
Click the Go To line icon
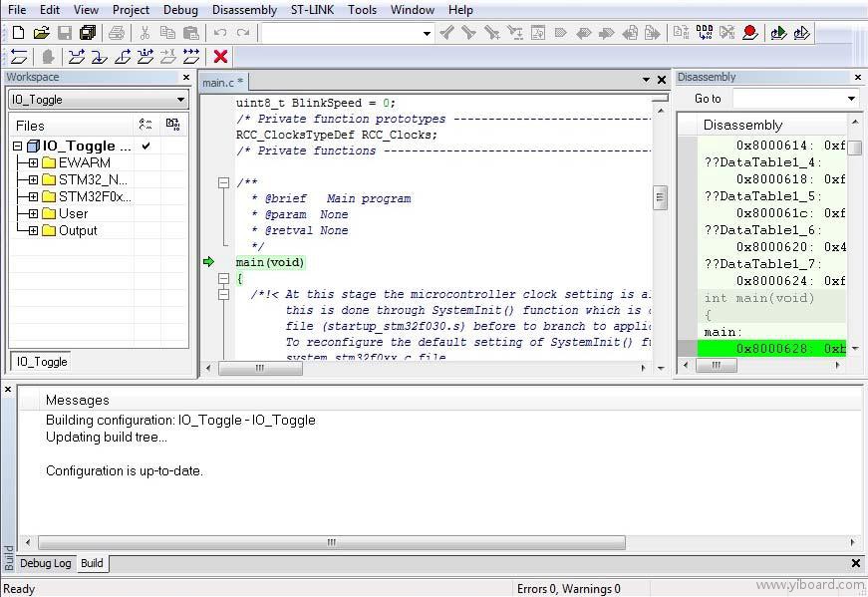538,33
